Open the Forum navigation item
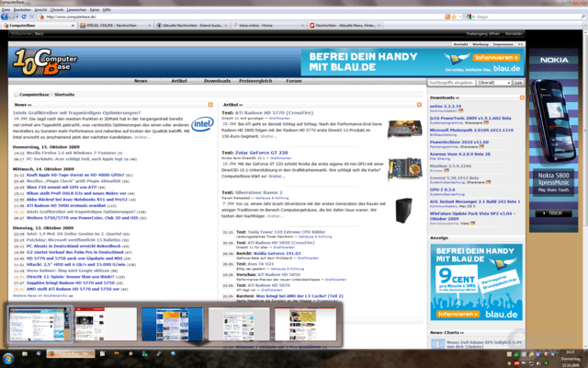 pos(294,81)
